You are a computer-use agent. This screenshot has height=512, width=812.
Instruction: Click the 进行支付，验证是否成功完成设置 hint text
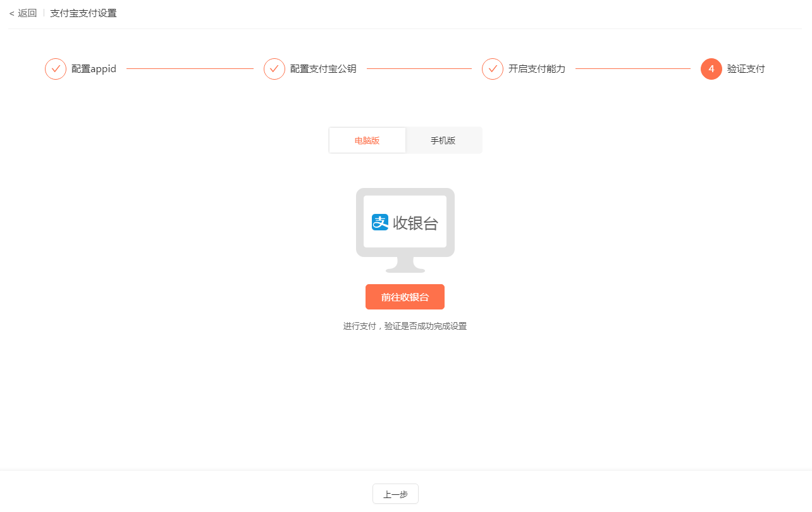[x=405, y=327]
